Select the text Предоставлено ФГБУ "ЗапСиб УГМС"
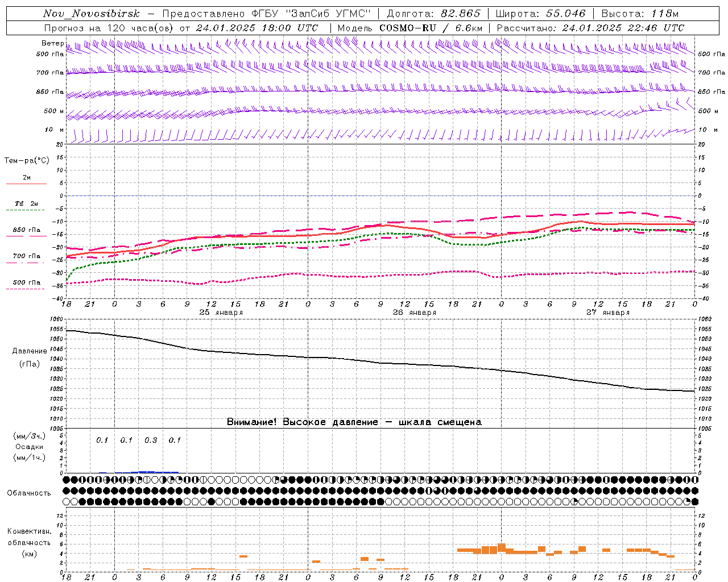Image resolution: width=728 pixels, height=582 pixels. point(266,14)
